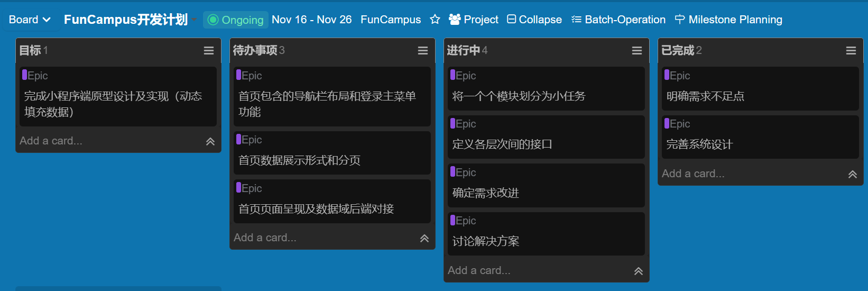Open the 目标 column hamburger menu
868x291 pixels.
coord(209,51)
